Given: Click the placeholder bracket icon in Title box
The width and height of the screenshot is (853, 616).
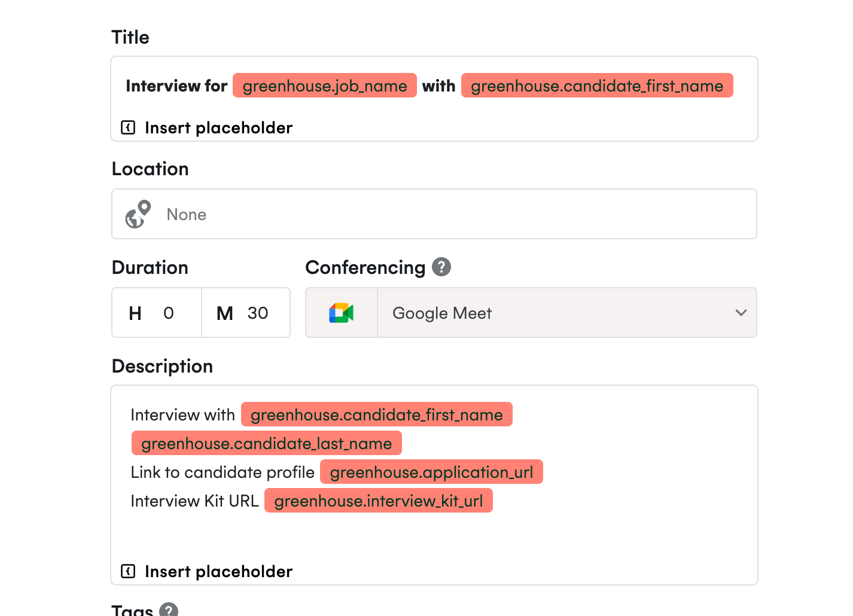Looking at the screenshot, I should pyautogui.click(x=128, y=127).
